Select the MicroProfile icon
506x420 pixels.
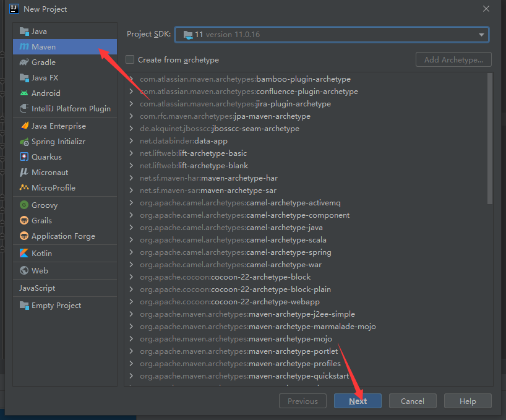[24, 187]
